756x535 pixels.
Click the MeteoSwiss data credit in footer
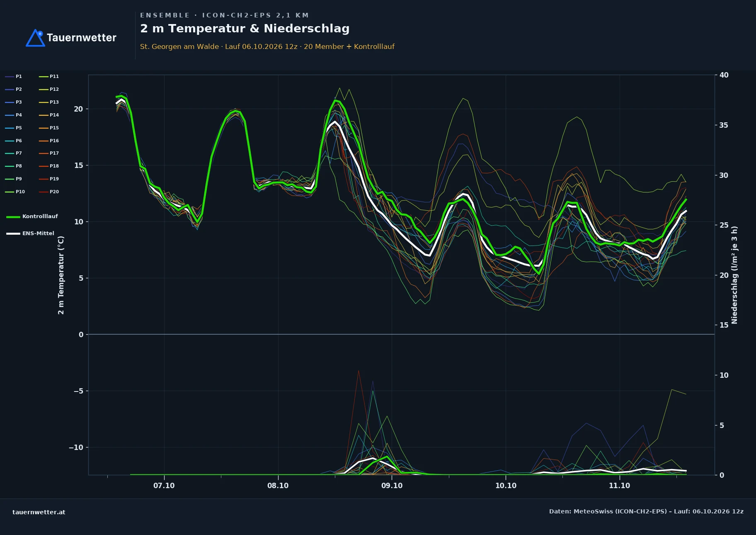(646, 512)
